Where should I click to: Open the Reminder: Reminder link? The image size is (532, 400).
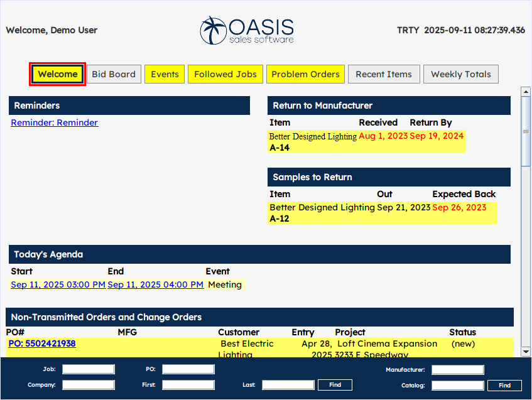54,122
